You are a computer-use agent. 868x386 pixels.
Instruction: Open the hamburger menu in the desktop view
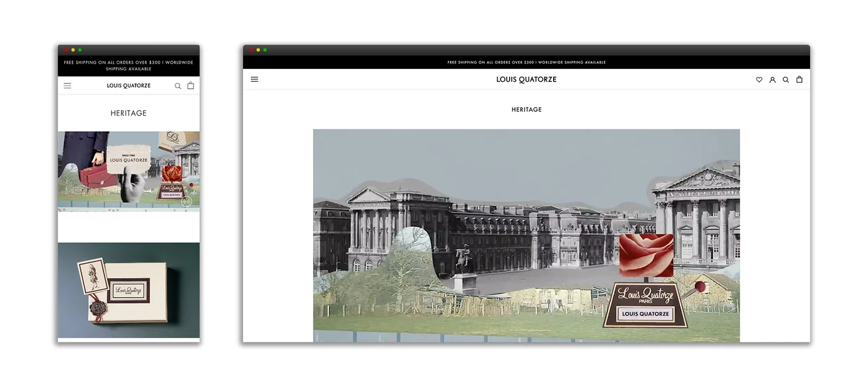point(254,79)
